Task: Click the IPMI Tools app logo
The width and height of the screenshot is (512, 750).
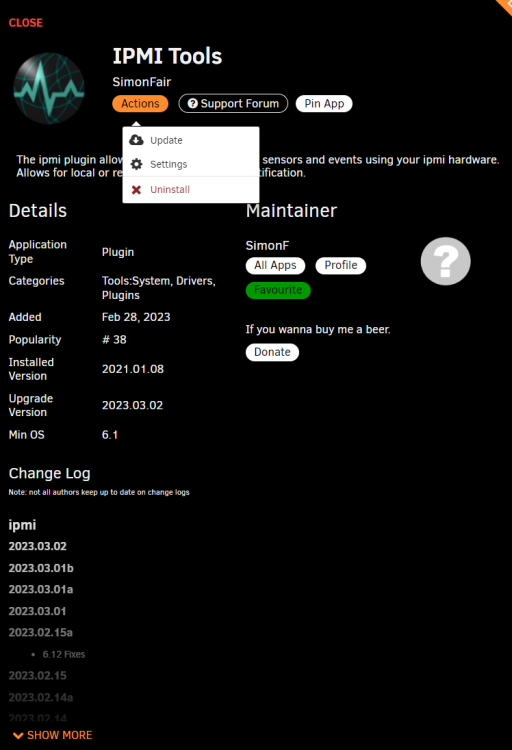Action: click(49, 88)
